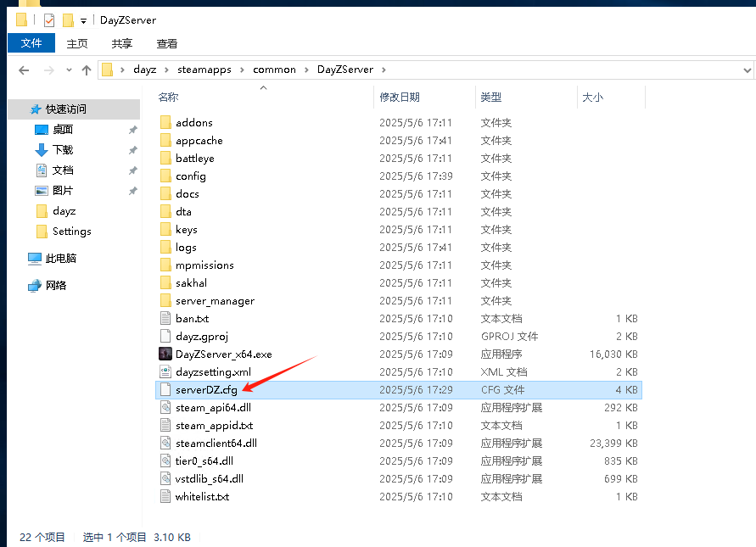756x547 pixels.
Task: Sort by the 修改日期 column header
Action: 400,98
